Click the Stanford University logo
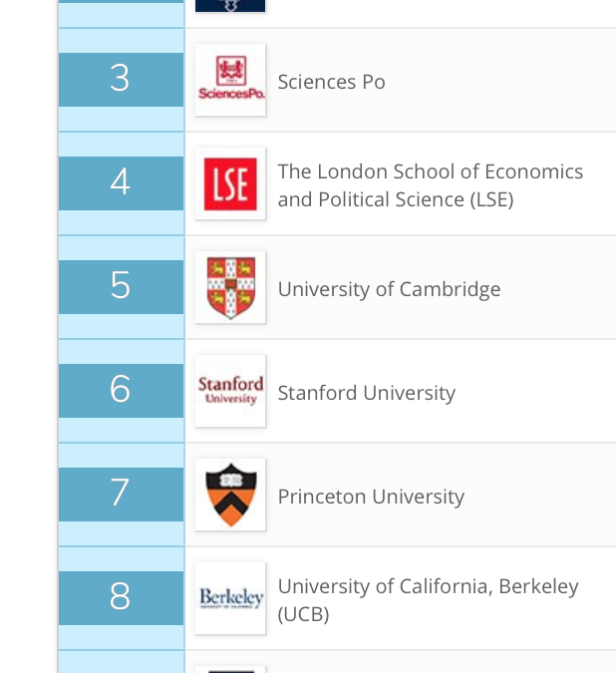Image resolution: width=616 pixels, height=673 pixels. (230, 391)
